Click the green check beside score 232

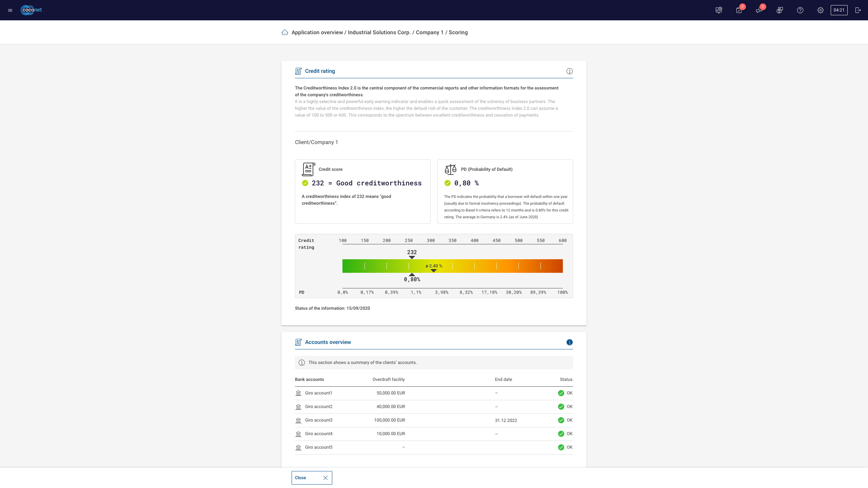[305, 183]
